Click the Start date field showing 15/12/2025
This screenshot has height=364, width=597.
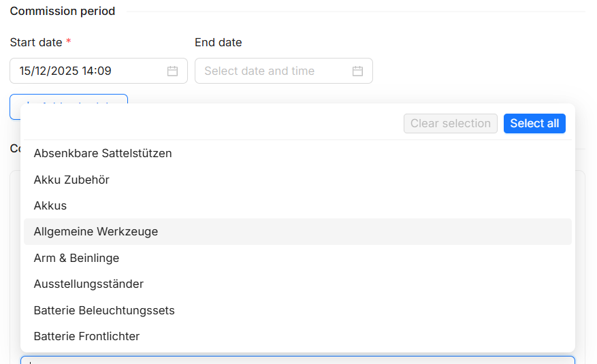click(x=88, y=71)
